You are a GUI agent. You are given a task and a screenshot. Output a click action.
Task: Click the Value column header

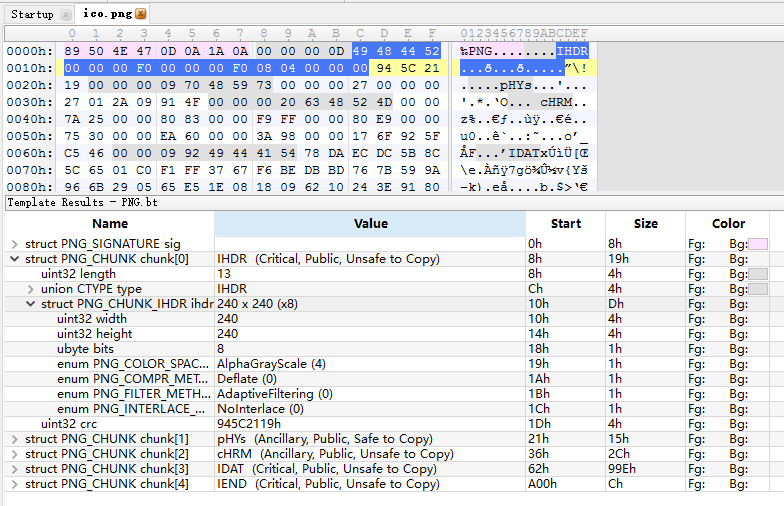click(370, 224)
